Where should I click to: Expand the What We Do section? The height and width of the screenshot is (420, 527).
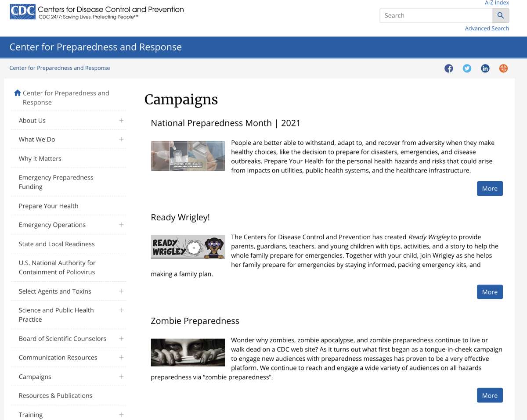pos(121,139)
